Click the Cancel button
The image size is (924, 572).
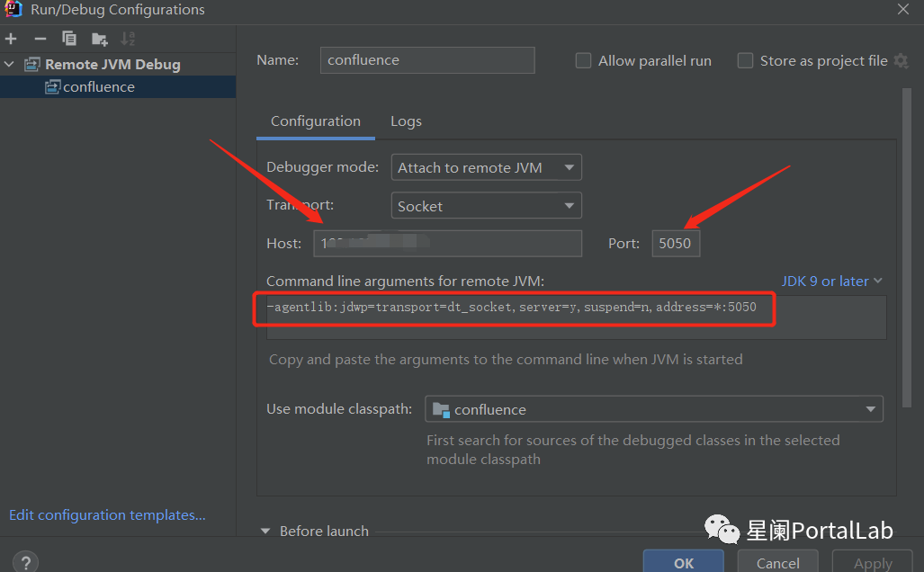[x=778, y=562]
